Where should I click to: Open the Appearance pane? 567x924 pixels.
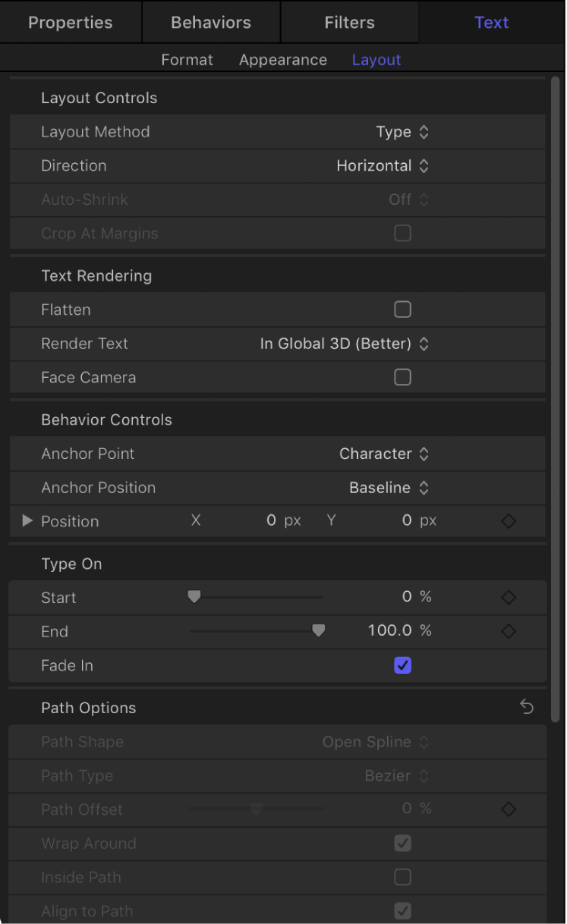282,60
